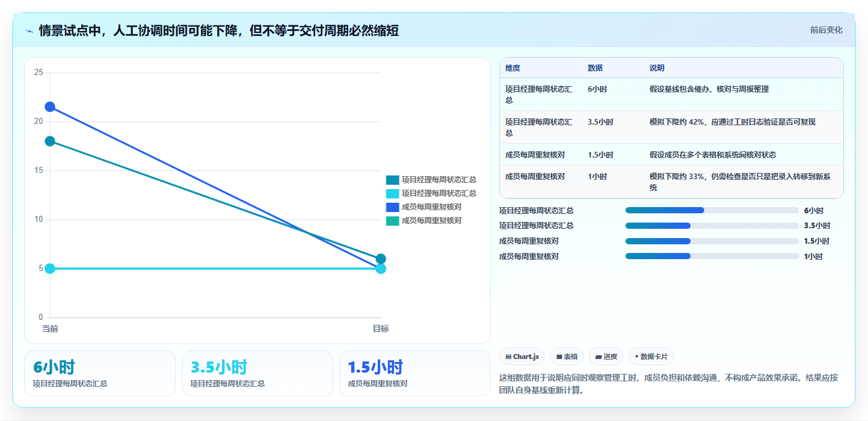Open the 6小时 data card

coord(100,373)
